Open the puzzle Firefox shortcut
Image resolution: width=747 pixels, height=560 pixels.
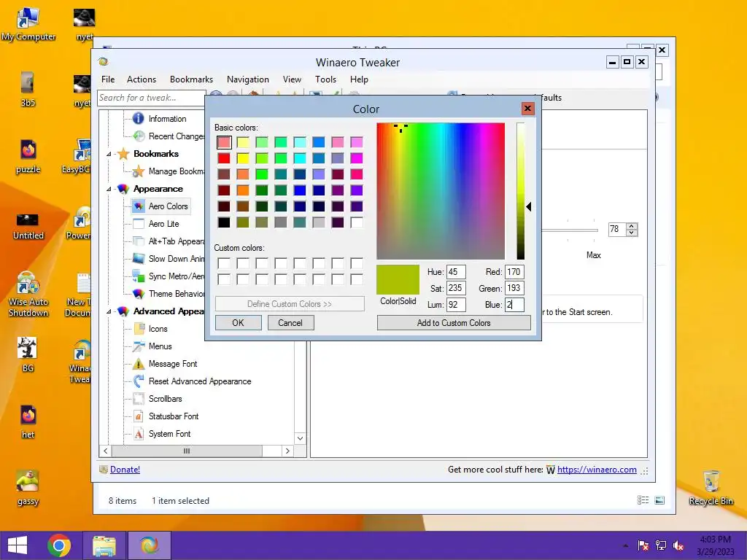pos(28,156)
